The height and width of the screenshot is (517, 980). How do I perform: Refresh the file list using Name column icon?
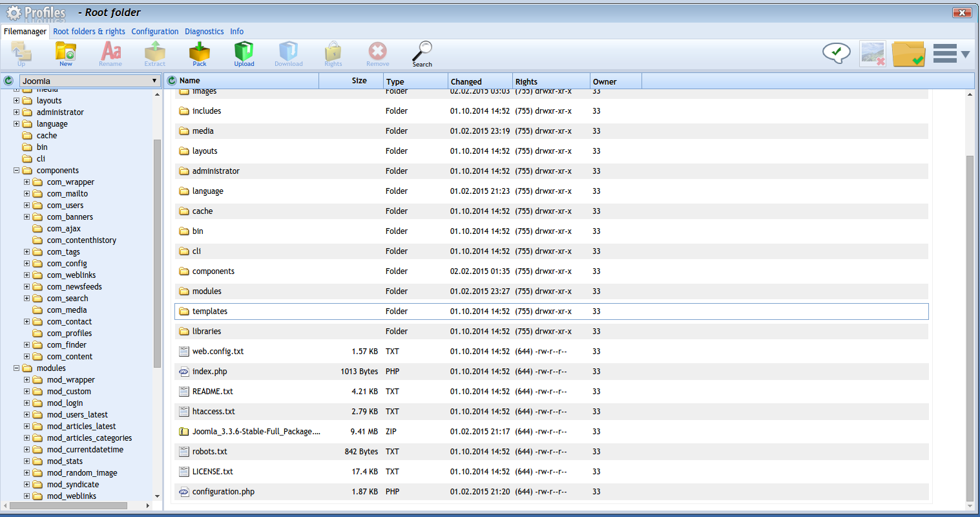pyautogui.click(x=172, y=81)
